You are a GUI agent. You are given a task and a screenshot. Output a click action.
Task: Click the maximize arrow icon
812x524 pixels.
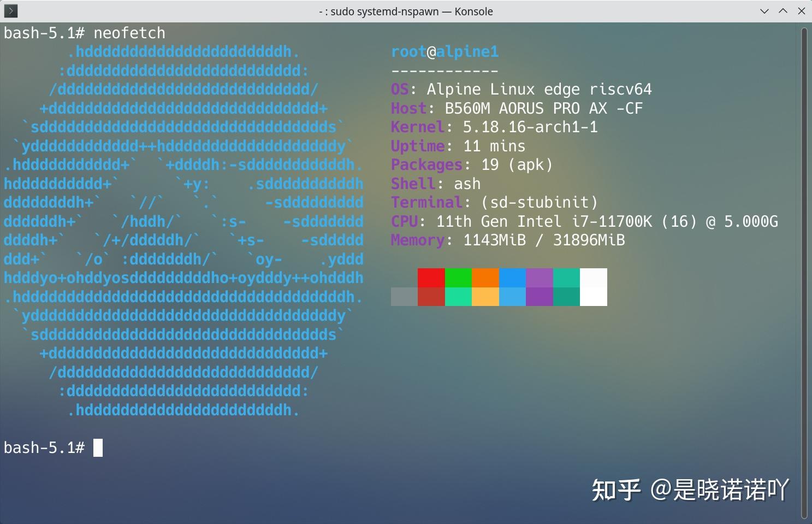coord(783,11)
